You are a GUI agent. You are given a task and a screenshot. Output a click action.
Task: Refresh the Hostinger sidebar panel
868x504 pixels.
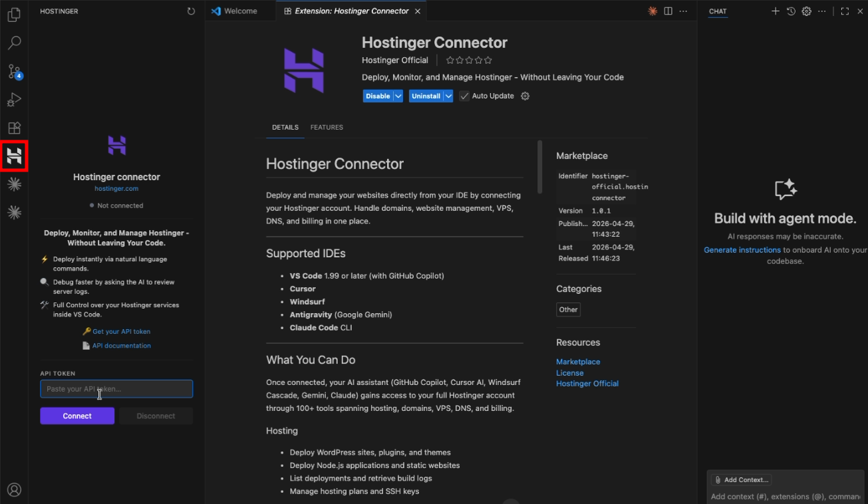(191, 11)
